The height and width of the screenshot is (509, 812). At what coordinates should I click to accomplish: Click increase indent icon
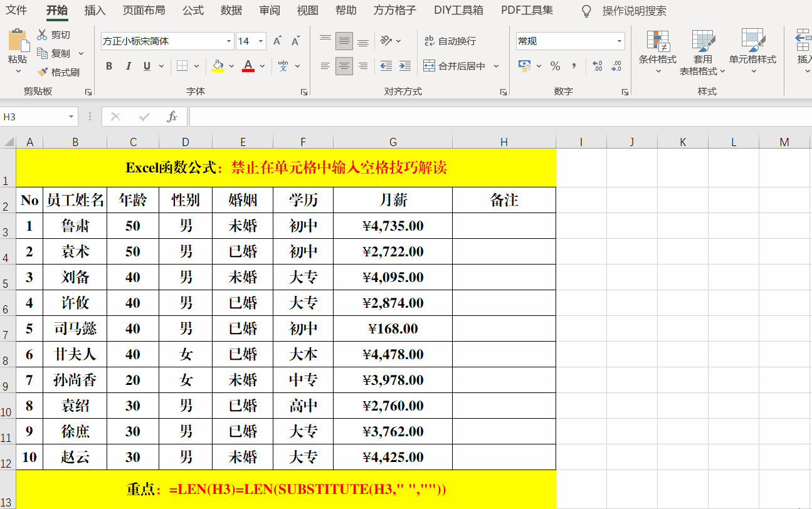coord(405,66)
